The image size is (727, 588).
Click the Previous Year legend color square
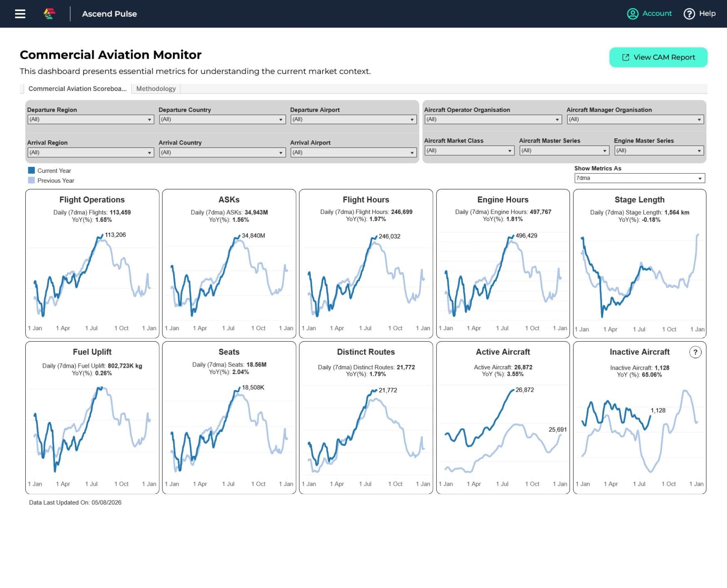(x=31, y=180)
